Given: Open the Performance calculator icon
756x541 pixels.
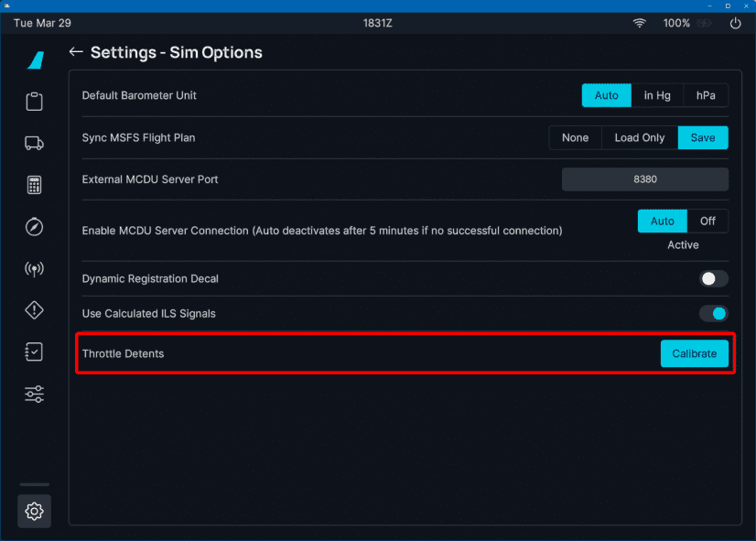Looking at the screenshot, I should tap(34, 185).
